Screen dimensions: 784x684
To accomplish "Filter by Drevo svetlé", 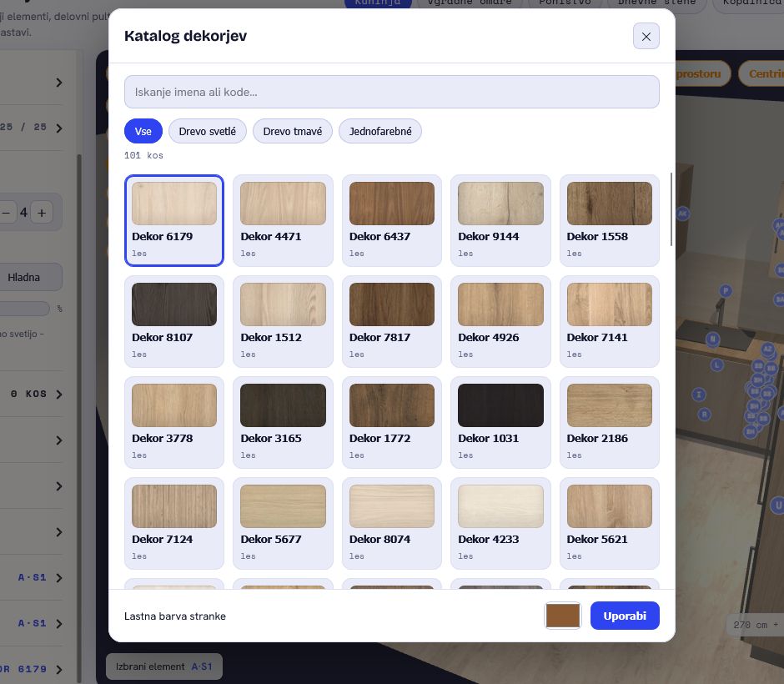I will click(x=208, y=131).
